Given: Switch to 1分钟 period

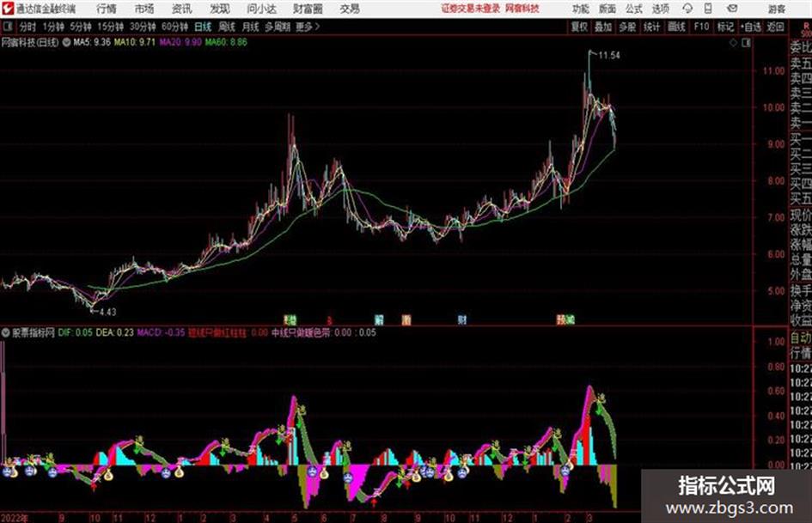Looking at the screenshot, I should (53, 27).
